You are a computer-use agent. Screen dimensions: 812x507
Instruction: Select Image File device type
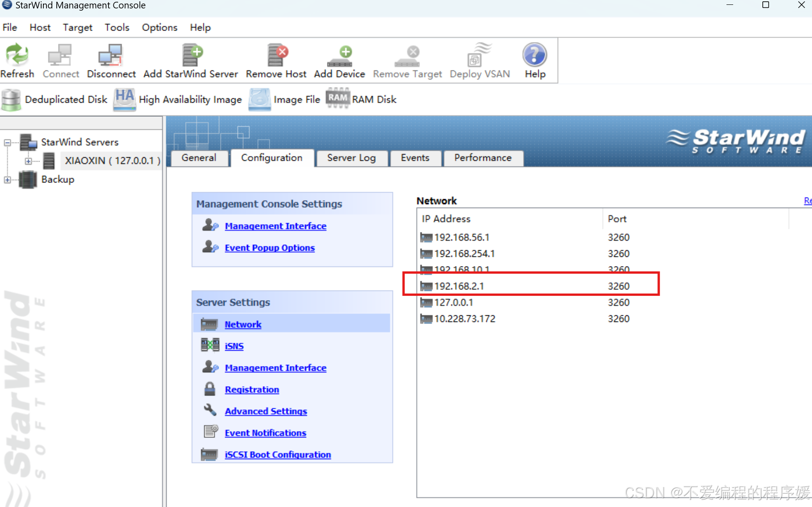click(x=284, y=100)
